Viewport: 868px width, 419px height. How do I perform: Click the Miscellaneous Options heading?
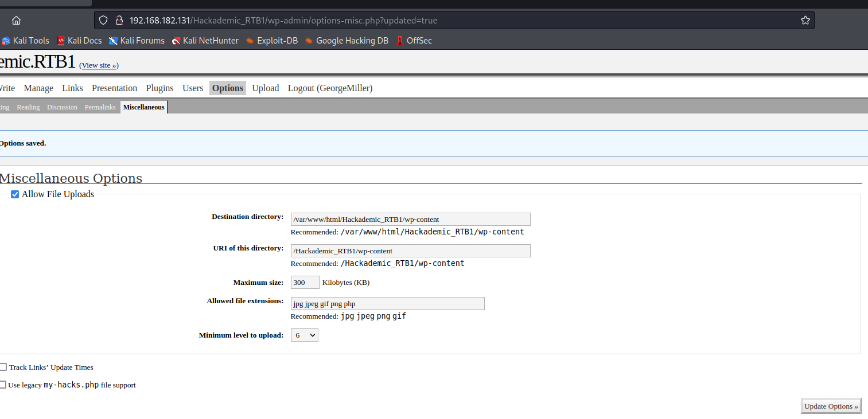coord(71,178)
